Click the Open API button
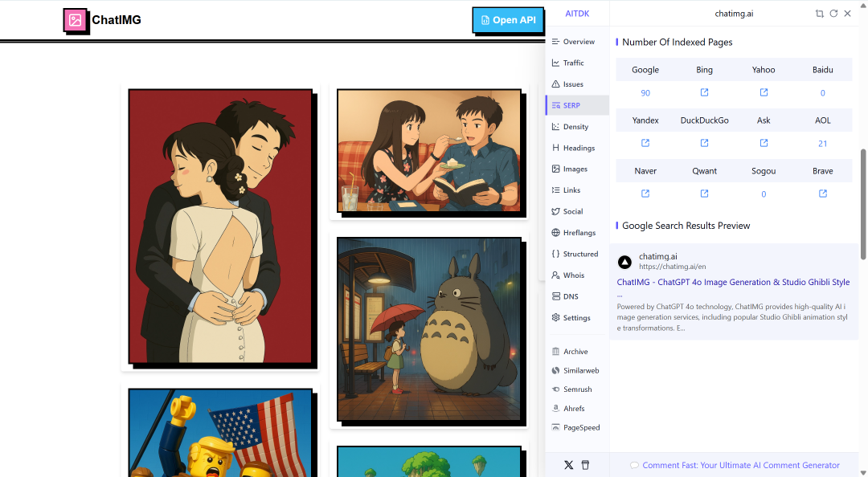868x477 pixels. pyautogui.click(x=508, y=20)
